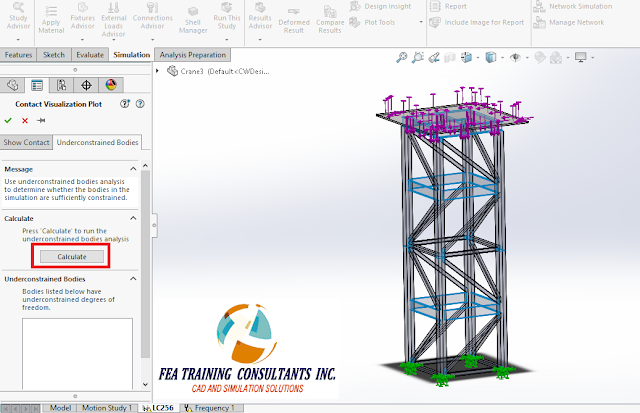
Task: Switch to the PropertyManager tab icon
Action: point(37,85)
